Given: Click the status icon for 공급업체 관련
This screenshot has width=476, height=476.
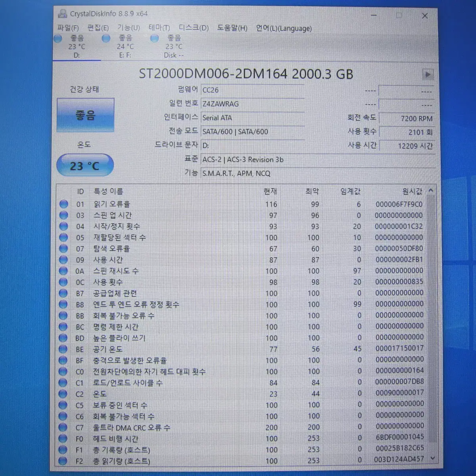Looking at the screenshot, I should point(63,293).
